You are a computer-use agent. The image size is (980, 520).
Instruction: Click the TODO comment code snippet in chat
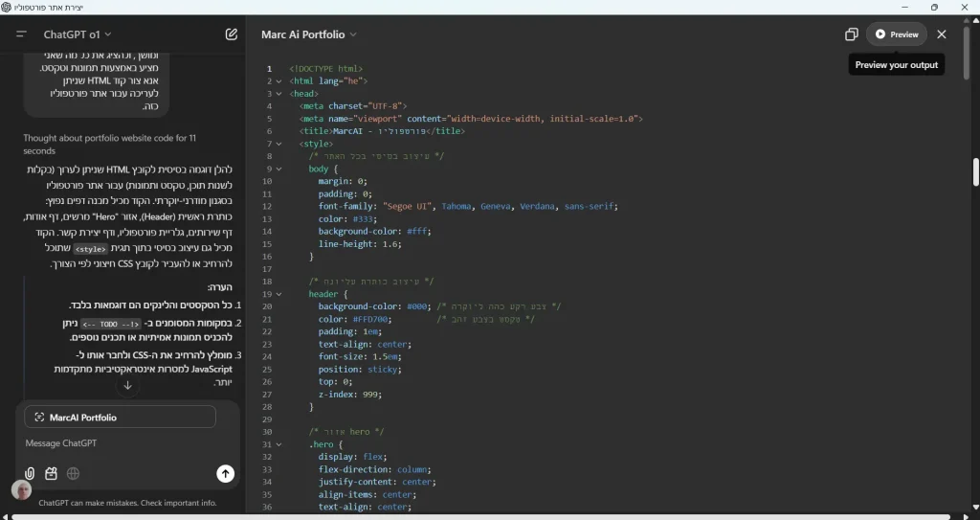coord(111,324)
